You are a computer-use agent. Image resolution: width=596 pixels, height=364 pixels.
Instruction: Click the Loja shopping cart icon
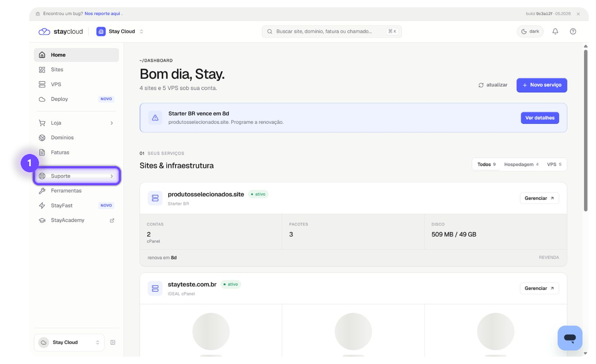point(42,123)
